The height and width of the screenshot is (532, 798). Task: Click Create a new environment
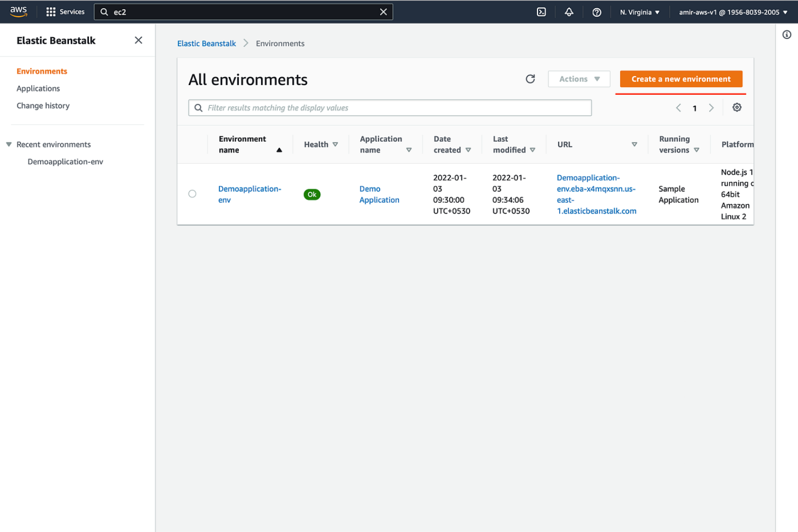(680, 79)
